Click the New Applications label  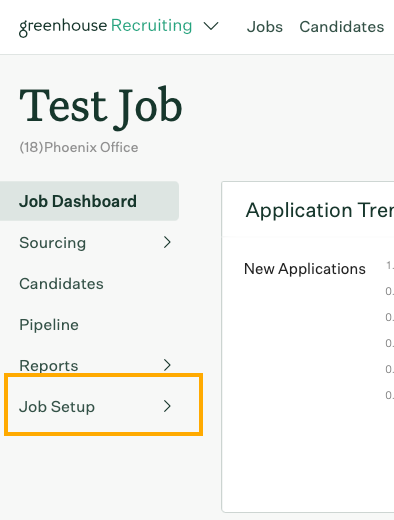[305, 269]
